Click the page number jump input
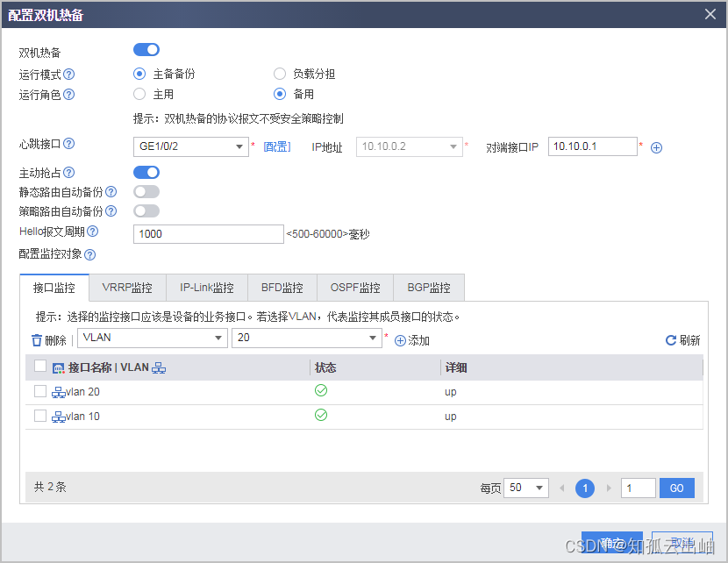The width and height of the screenshot is (728, 563). point(639,488)
